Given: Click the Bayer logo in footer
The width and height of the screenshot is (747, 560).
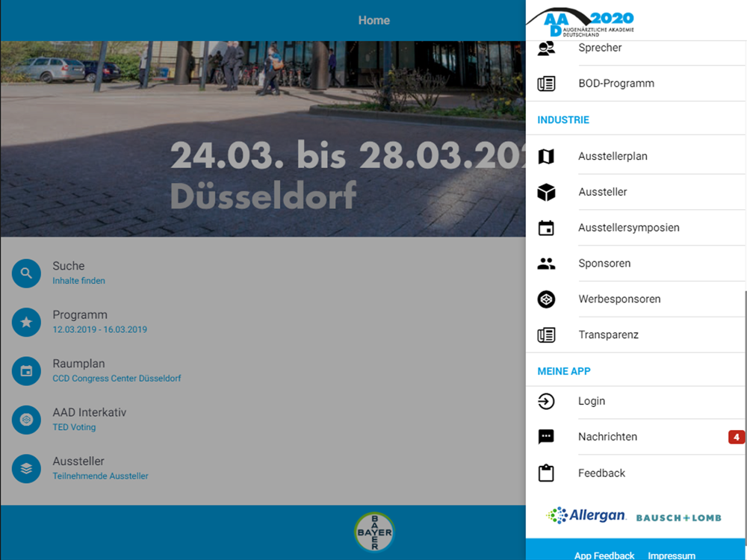Looking at the screenshot, I should 374,532.
